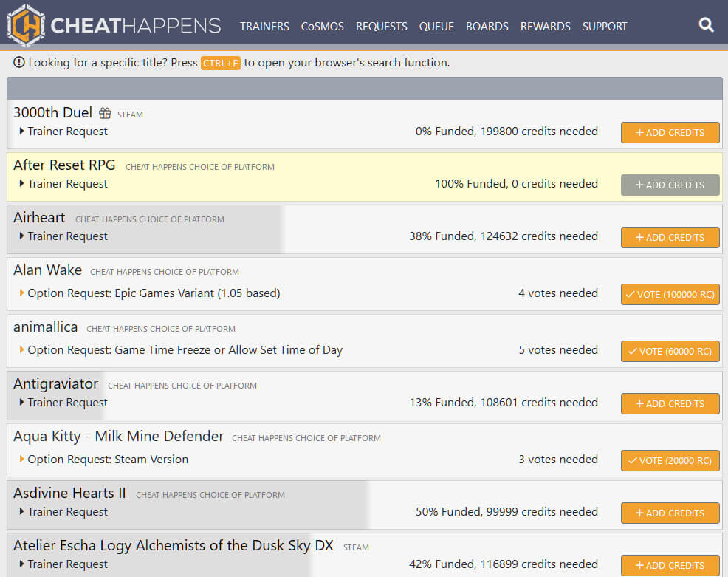
Task: Expand Trainer Request under Asdivine Hearts II
Action: [63, 512]
